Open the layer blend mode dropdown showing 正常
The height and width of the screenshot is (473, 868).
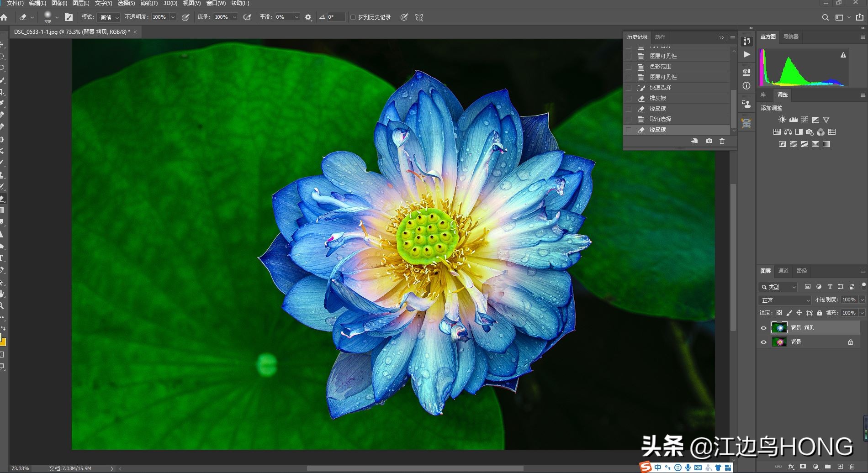click(783, 300)
